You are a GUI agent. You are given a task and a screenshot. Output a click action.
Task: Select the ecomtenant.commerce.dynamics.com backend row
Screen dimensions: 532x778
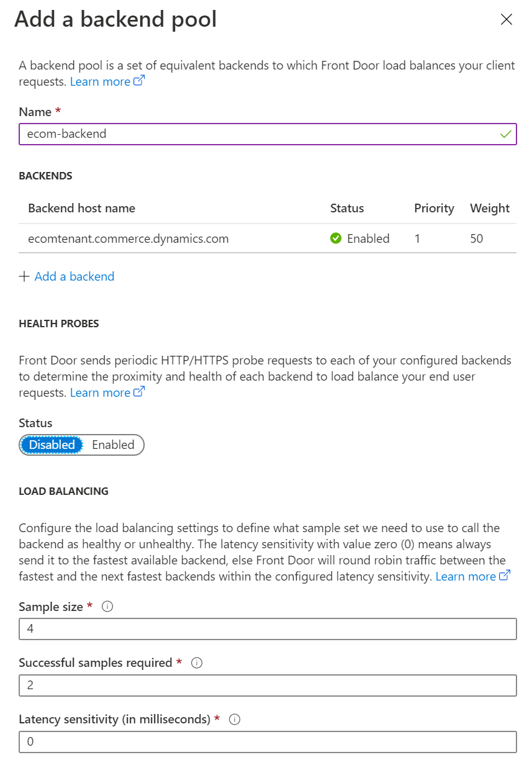(x=128, y=238)
